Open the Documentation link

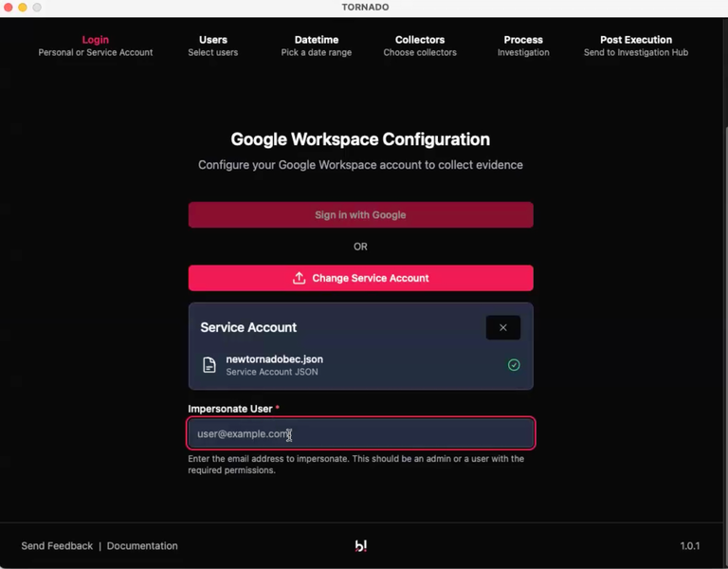click(x=142, y=546)
